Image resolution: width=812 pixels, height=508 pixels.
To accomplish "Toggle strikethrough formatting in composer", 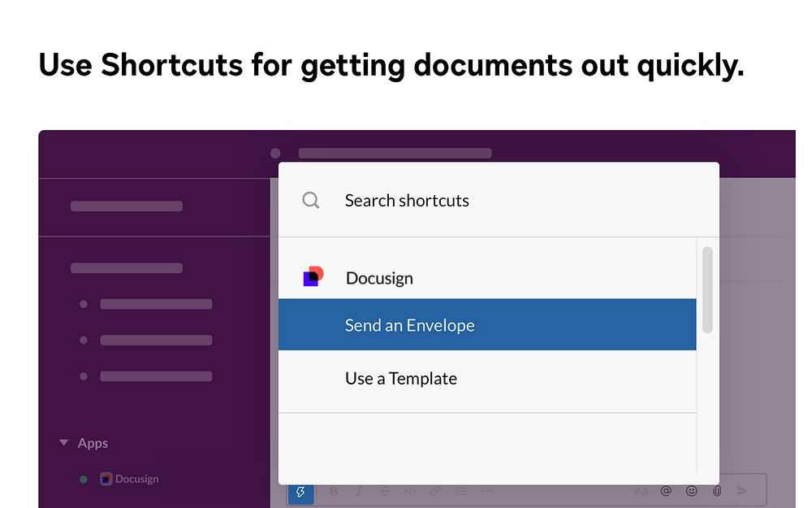I will click(x=384, y=491).
